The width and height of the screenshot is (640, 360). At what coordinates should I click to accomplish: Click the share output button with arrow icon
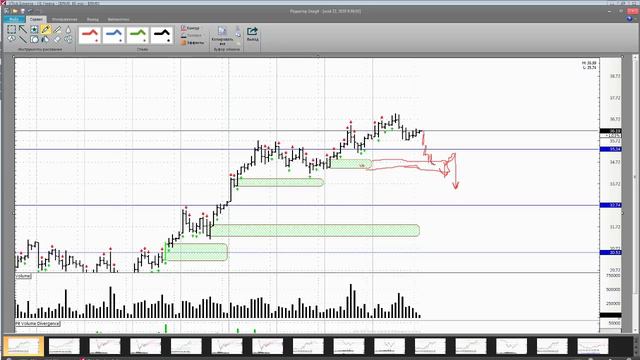[x=252, y=34]
